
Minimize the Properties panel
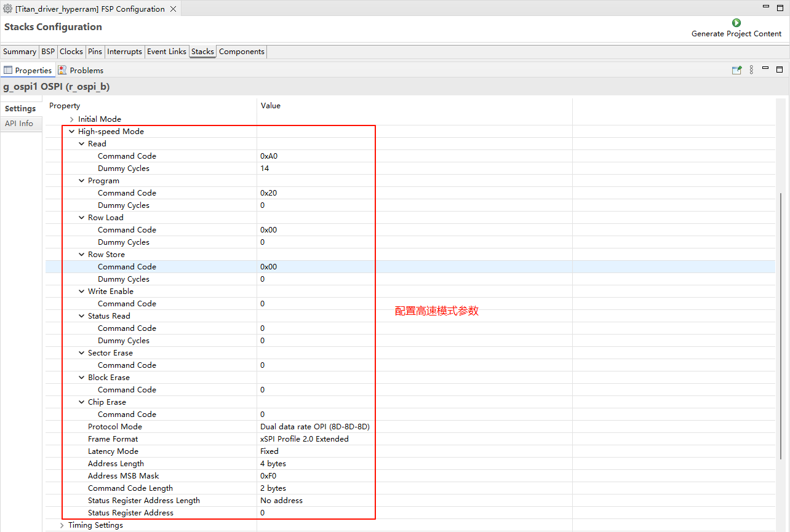pos(765,68)
